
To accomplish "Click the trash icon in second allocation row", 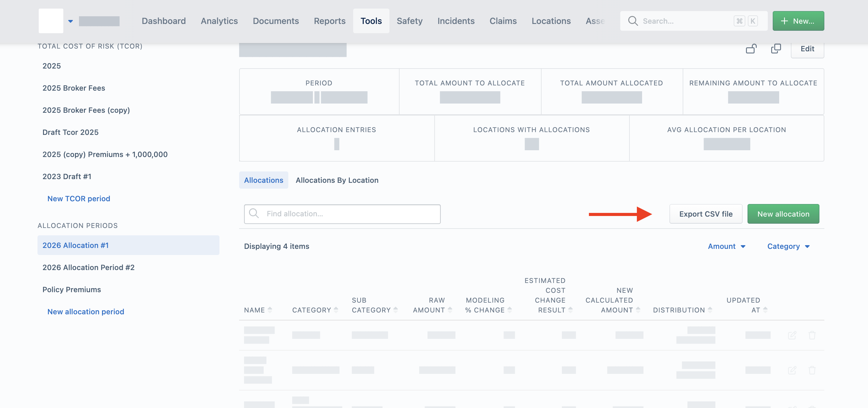I will coord(812,370).
